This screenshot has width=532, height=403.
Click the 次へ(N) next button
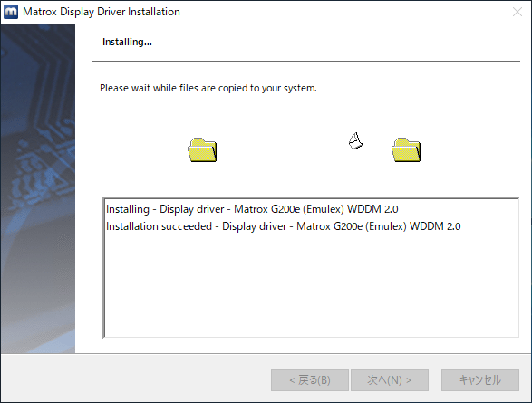[390, 380]
